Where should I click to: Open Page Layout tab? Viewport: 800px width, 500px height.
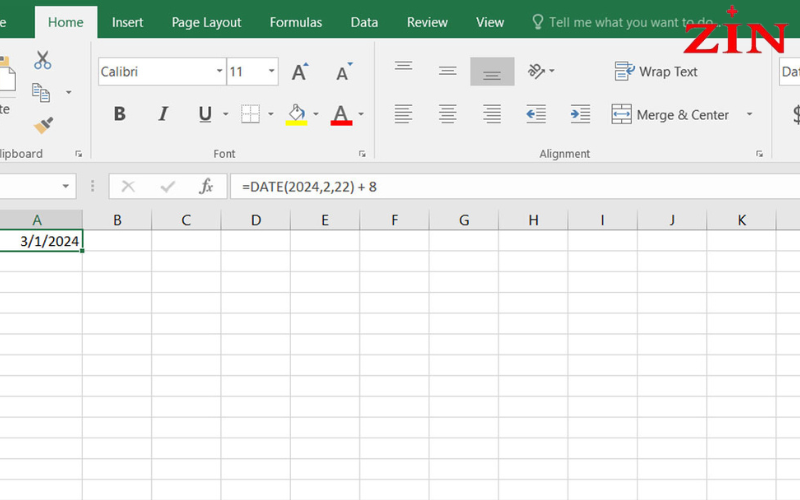coord(206,22)
